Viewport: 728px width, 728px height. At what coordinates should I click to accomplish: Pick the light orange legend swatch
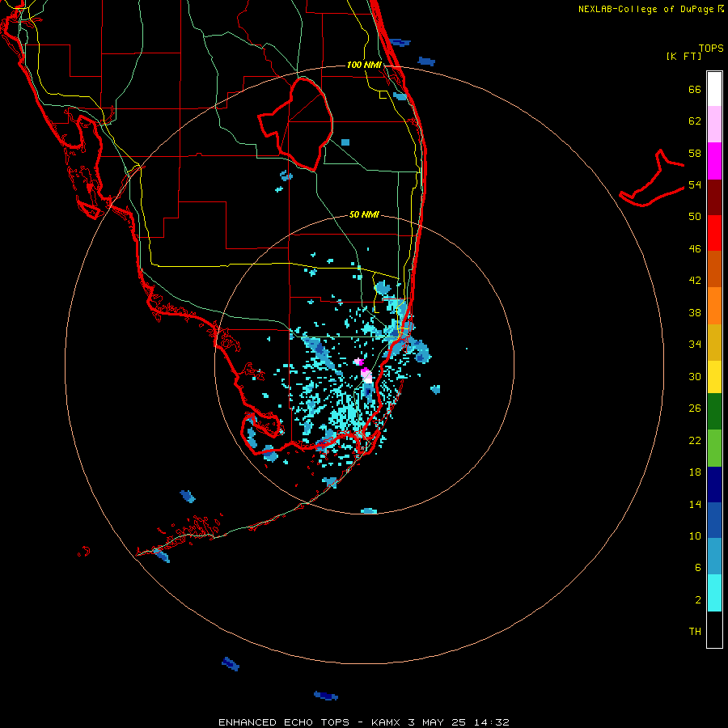714,306
